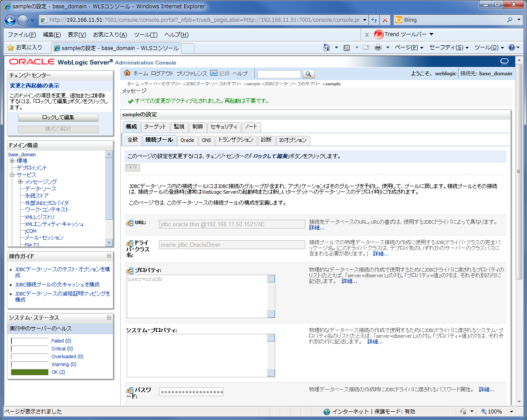This screenshot has width=527, height=420.
Task: Click the restart icon beside ドライバ・クラス名 label
Action: point(130,243)
